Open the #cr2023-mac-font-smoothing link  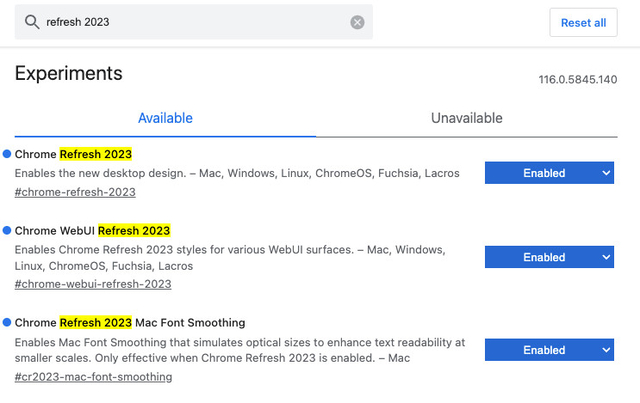coord(93,376)
